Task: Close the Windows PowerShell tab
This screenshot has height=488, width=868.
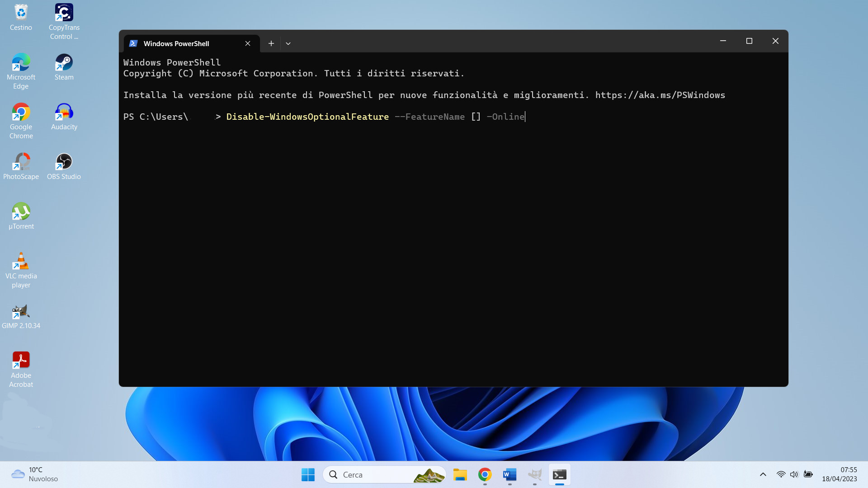Action: (x=247, y=43)
